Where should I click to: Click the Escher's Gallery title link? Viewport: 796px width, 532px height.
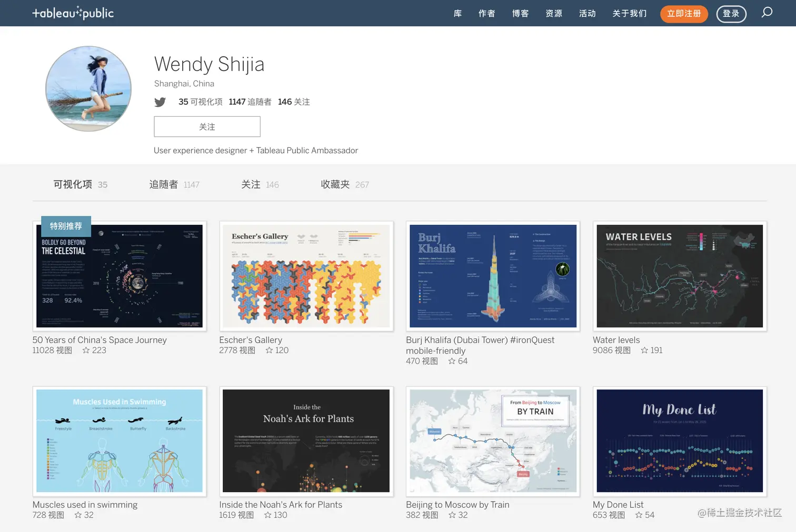(251, 340)
